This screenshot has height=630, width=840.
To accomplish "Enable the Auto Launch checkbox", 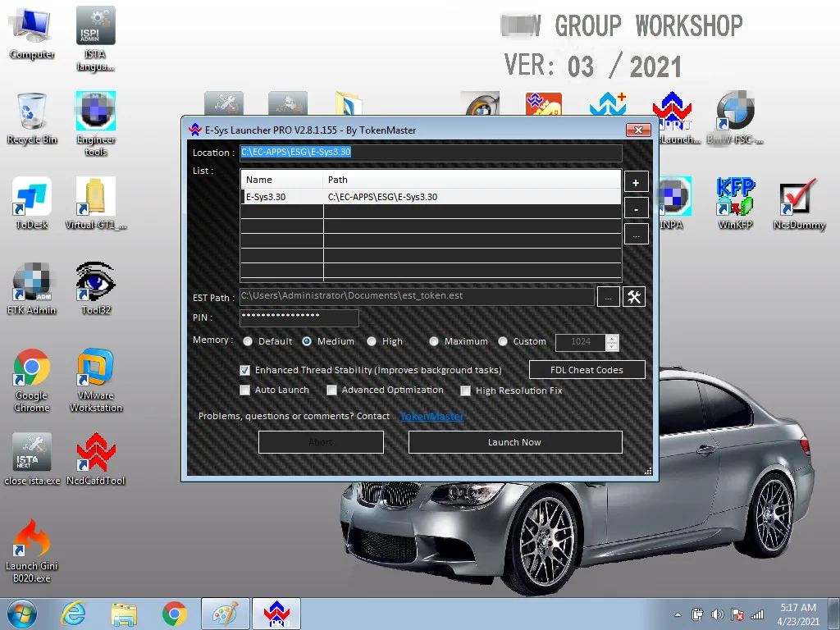I will (x=245, y=390).
